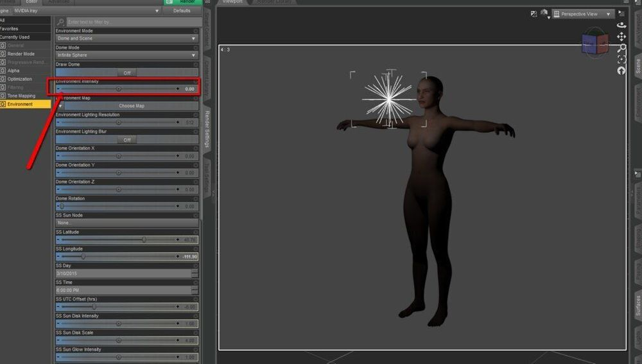The image size is (642, 364).
Task: Open the SS Sun Node None dropdown
Action: (127, 223)
